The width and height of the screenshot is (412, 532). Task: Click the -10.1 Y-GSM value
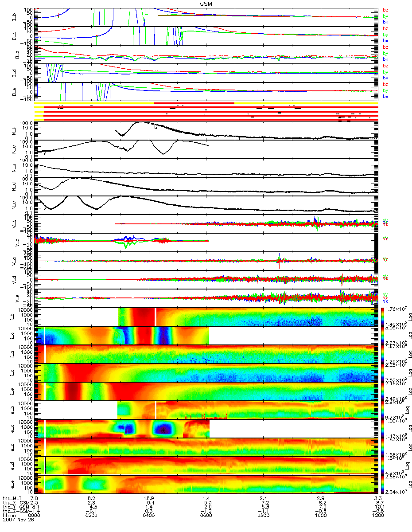(x=377, y=507)
